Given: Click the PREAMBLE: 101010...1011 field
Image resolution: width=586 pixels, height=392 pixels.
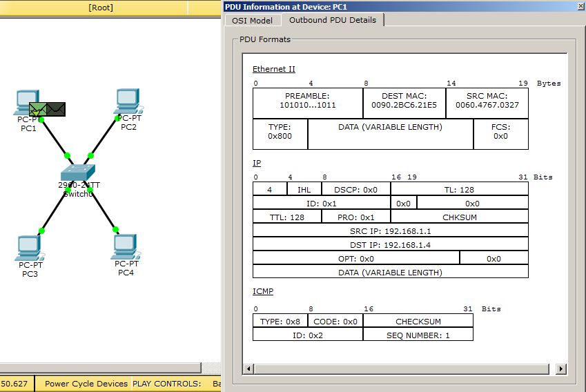Looking at the screenshot, I should click(308, 103).
